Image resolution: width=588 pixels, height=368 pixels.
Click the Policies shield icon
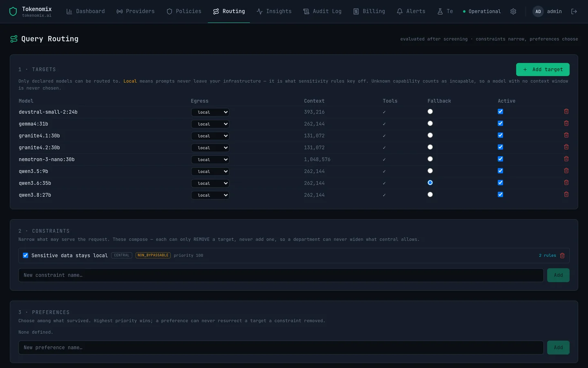169,11
